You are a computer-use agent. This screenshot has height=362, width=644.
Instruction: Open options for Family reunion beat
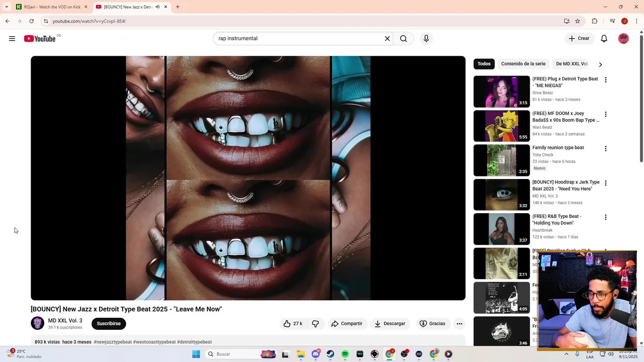pyautogui.click(x=606, y=148)
